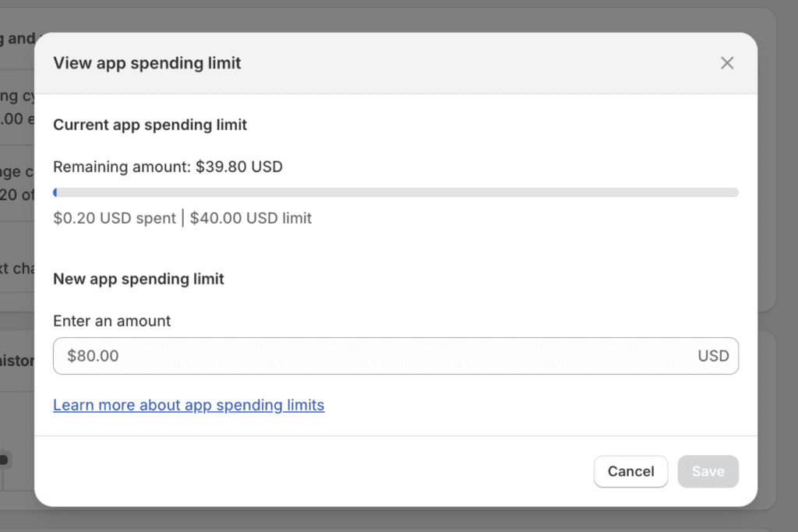Click the spending limit progress bar
Viewport: 798px width, 532px height.
tap(396, 192)
